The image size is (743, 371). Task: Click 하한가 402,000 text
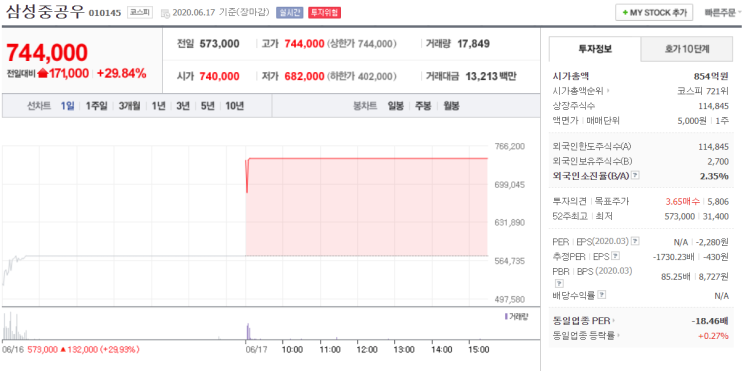361,76
